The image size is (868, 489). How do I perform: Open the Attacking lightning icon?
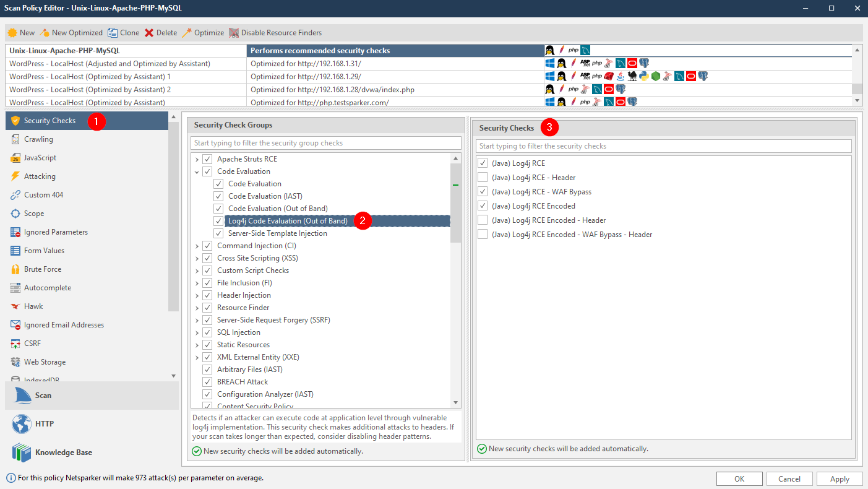point(15,176)
